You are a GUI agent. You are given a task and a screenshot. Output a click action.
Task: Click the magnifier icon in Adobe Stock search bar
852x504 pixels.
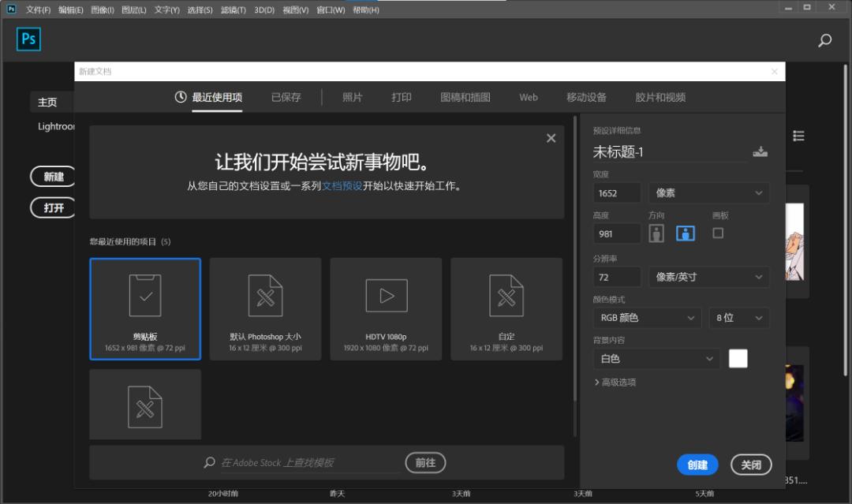point(209,463)
